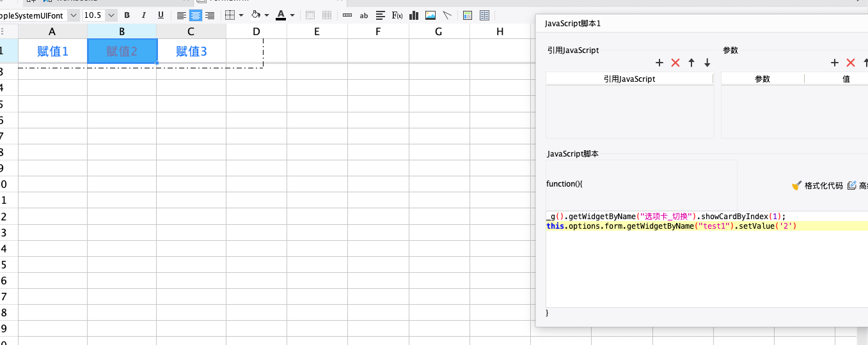Select column D header
Image resolution: width=868 pixels, height=345 pixels.
point(256,31)
